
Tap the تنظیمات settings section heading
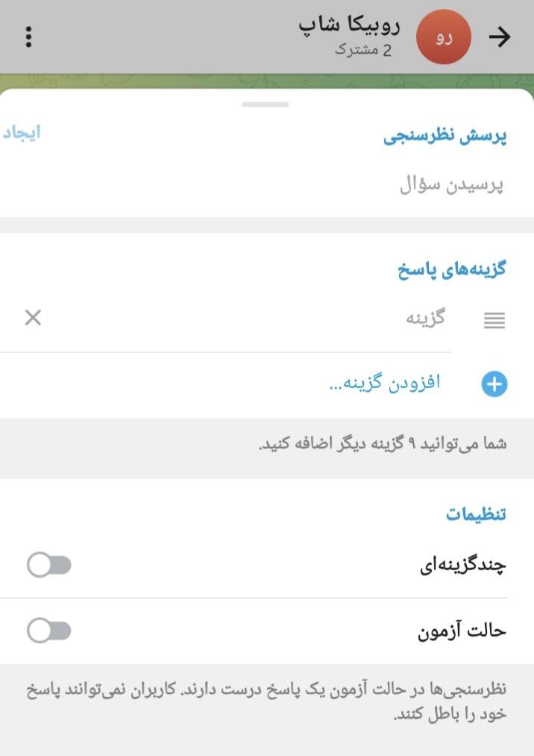click(x=476, y=514)
